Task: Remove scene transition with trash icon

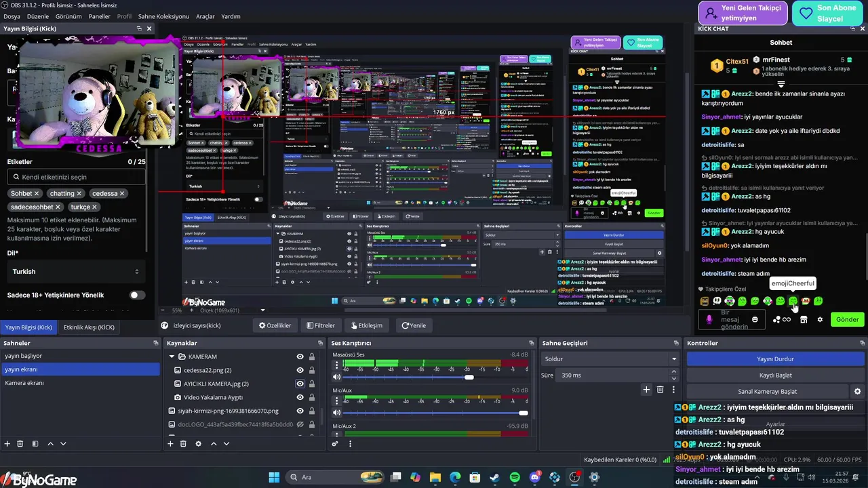Action: (660, 390)
